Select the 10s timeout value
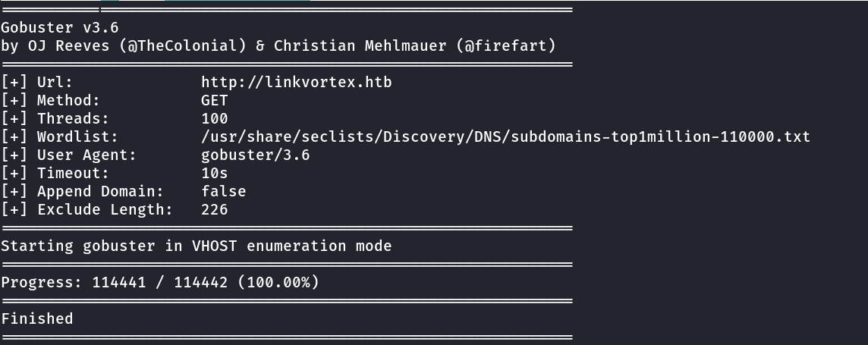The width and height of the screenshot is (868, 345). pyautogui.click(x=215, y=174)
